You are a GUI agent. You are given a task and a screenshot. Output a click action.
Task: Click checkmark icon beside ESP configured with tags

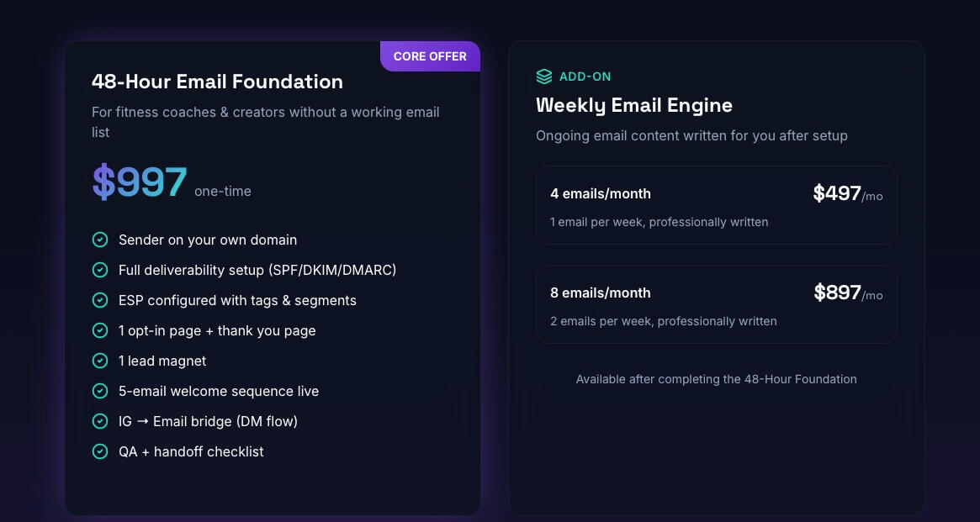tap(100, 300)
